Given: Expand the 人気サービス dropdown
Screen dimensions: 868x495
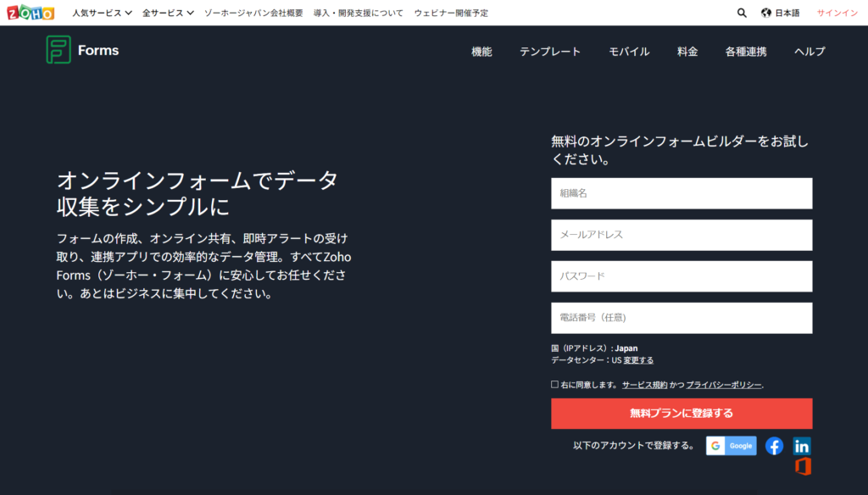Looking at the screenshot, I should click(x=102, y=13).
